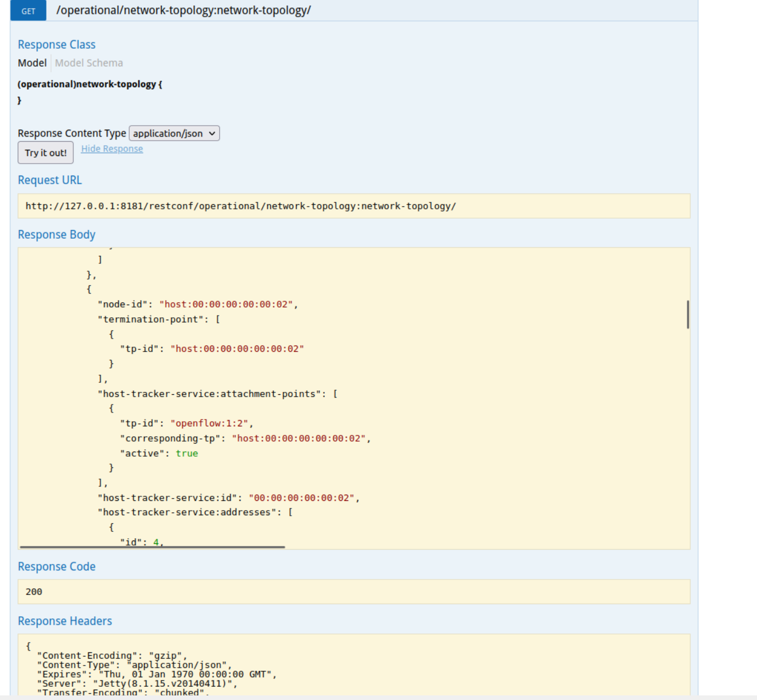The height and width of the screenshot is (700, 757).
Task: Click the horizontal scrollbar under Response Body
Action: tap(152, 547)
